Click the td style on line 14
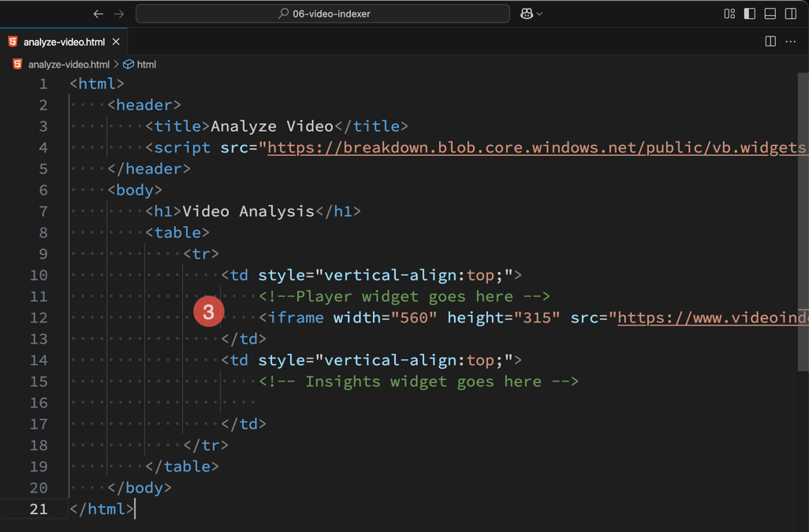Screen dimensions: 809x532 (x=371, y=360)
